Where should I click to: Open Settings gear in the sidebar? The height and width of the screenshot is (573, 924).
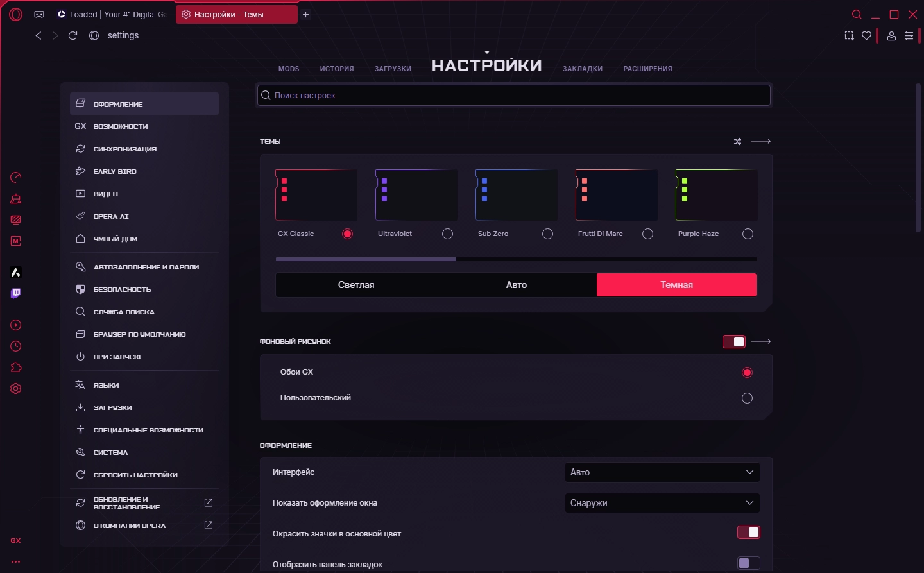[16, 389]
